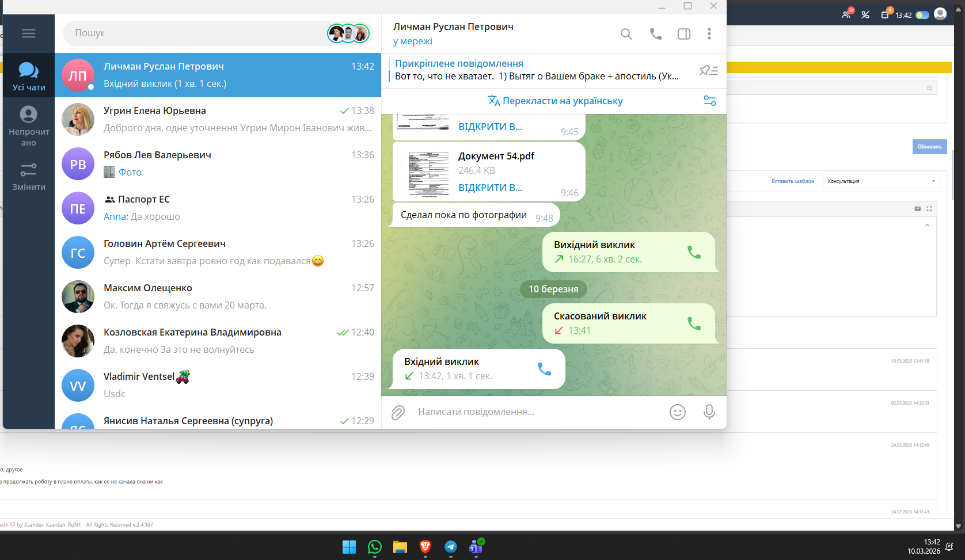The width and height of the screenshot is (965, 560).
Task: Open the Telegram hamburger menu
Action: pos(29,33)
